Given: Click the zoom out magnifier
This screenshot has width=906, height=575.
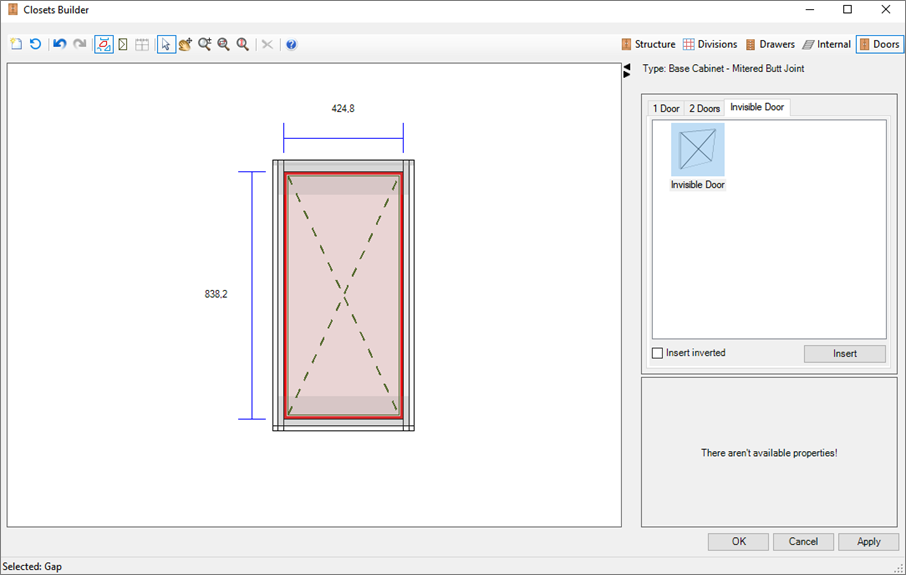Looking at the screenshot, I should click(223, 45).
